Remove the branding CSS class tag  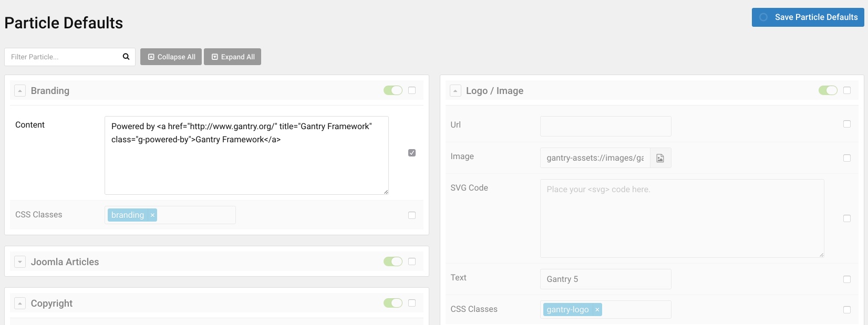152,215
